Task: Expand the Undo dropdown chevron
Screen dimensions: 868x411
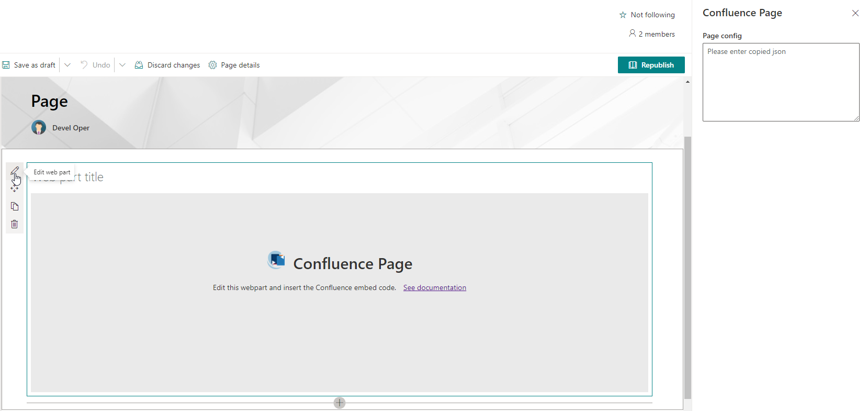Action: coord(122,65)
